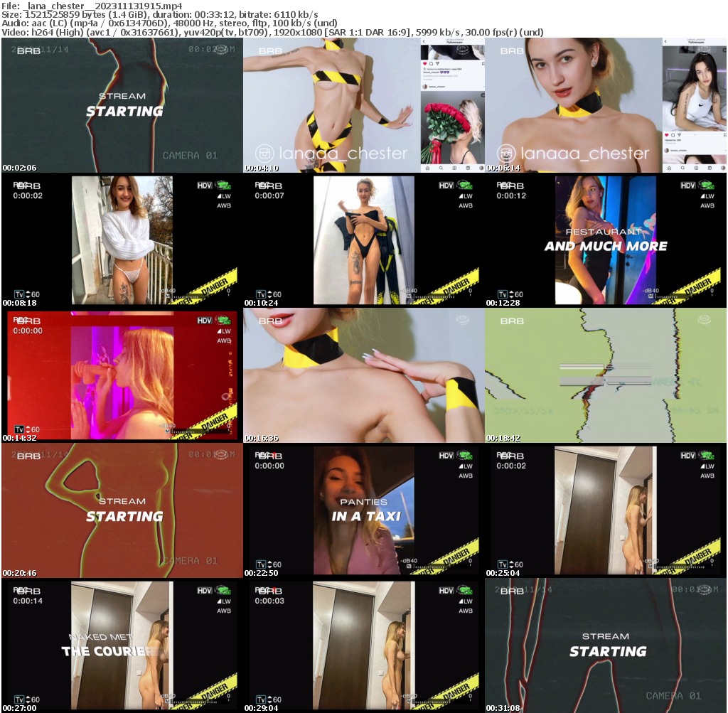Viewport: 728px width, 713px height.
Task: Open comments via the speech bubble icon
Action: pyautogui.click(x=431, y=63)
